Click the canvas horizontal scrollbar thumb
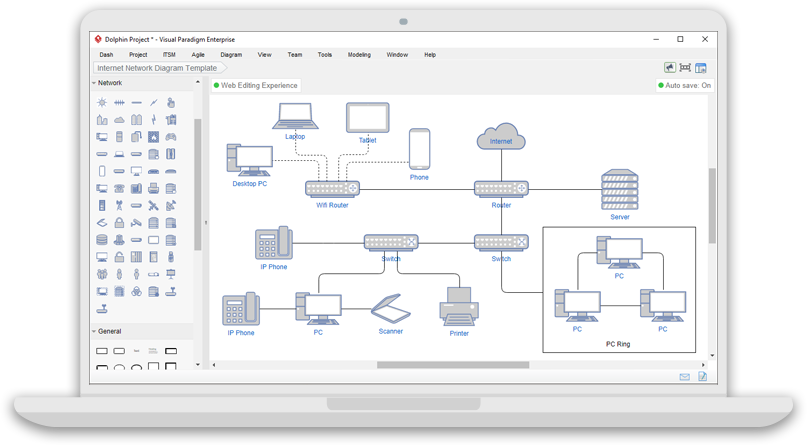 point(453,365)
